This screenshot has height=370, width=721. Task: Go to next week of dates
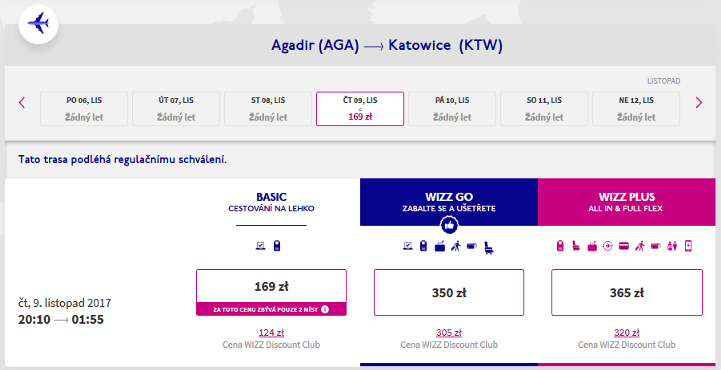pos(698,102)
